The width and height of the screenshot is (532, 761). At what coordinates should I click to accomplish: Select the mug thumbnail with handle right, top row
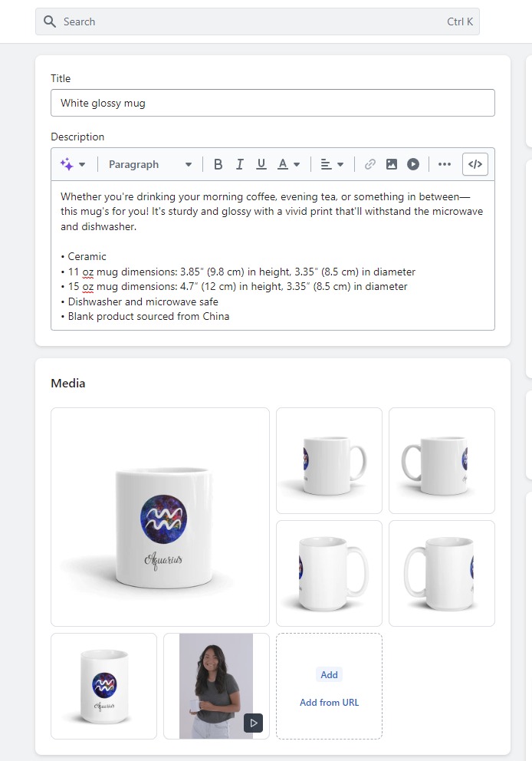pyautogui.click(x=330, y=460)
